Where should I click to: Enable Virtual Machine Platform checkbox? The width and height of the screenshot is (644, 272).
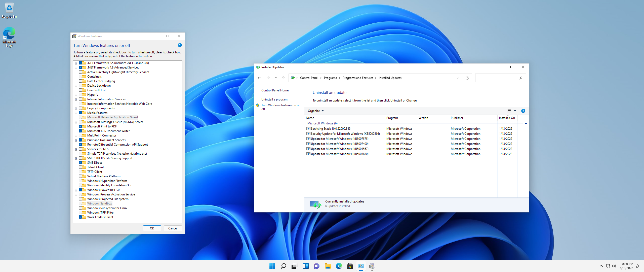[80, 176]
